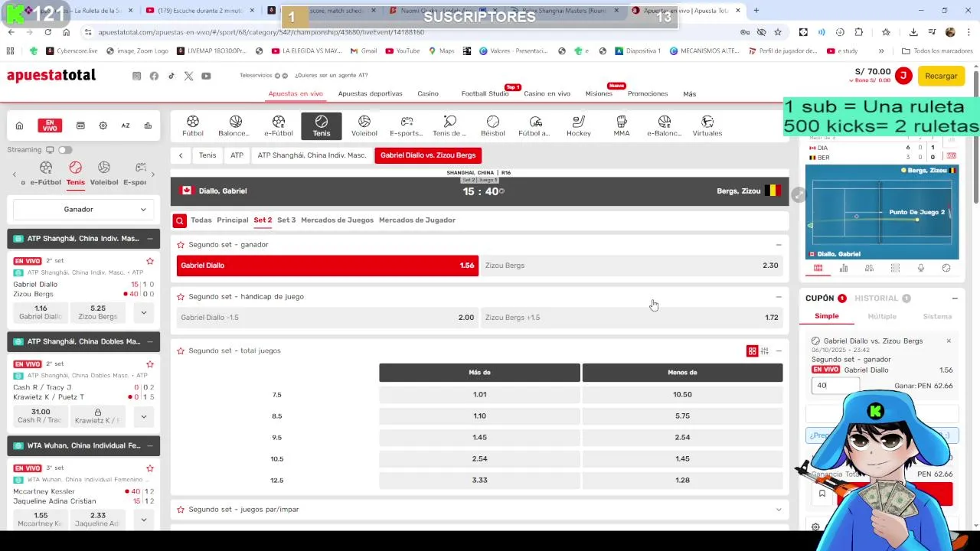Image resolution: width=980 pixels, height=551 pixels.
Task: Open apuestatotal Facebook icon
Action: coord(154,76)
